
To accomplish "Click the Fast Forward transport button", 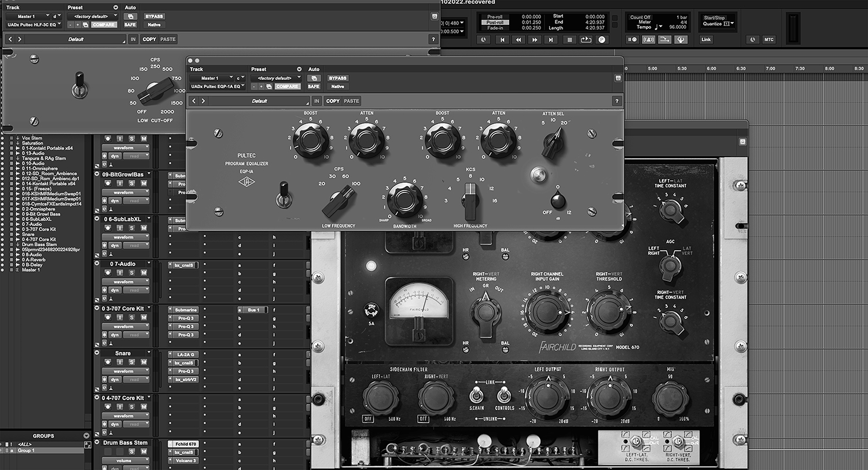I will pyautogui.click(x=534, y=40).
